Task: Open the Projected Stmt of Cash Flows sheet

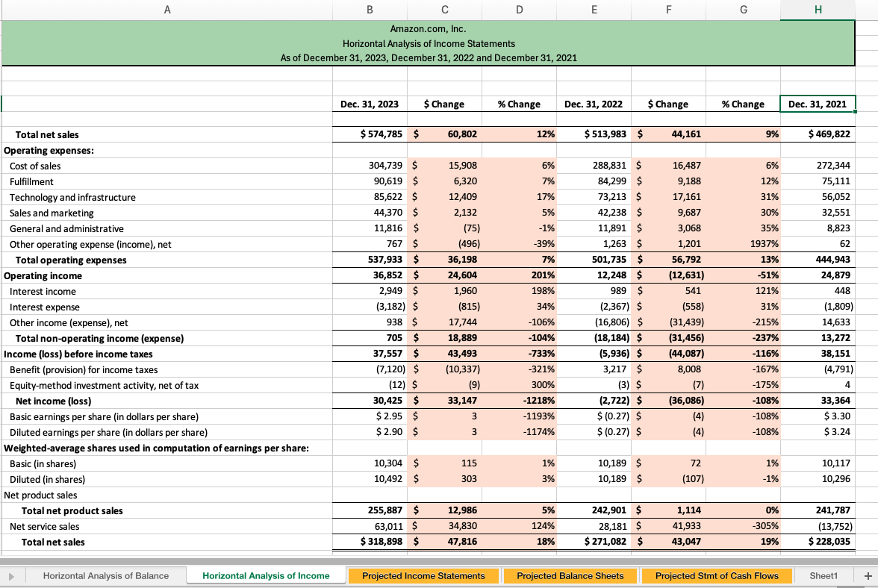Action: pyautogui.click(x=716, y=575)
